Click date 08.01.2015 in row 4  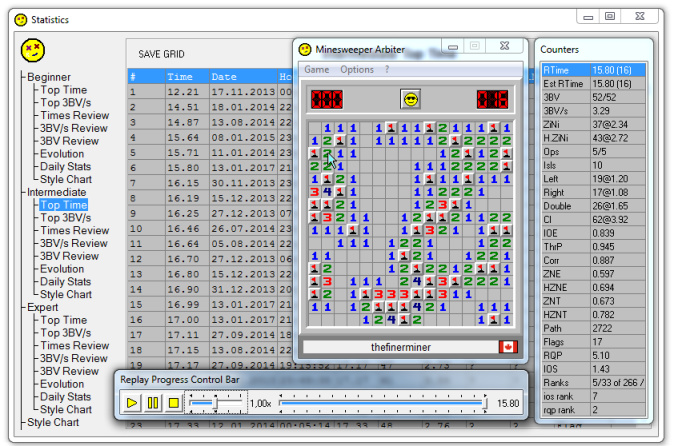pos(243,137)
